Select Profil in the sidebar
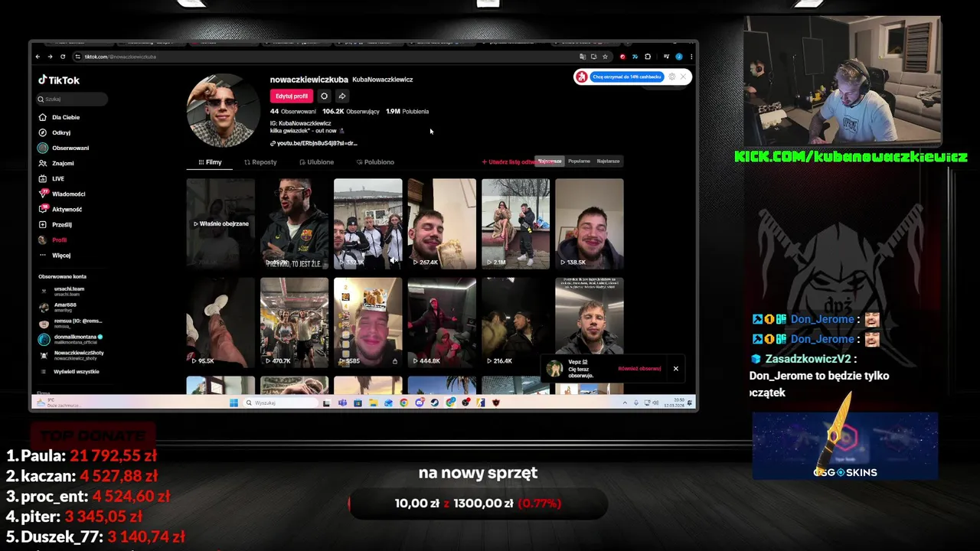Image resolution: width=980 pixels, height=551 pixels. 53,240
